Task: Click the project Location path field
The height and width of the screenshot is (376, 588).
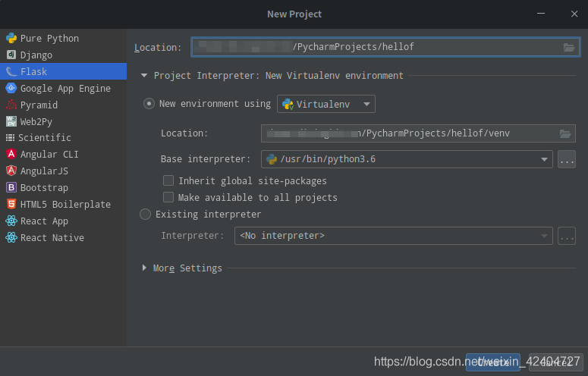Action: 385,47
